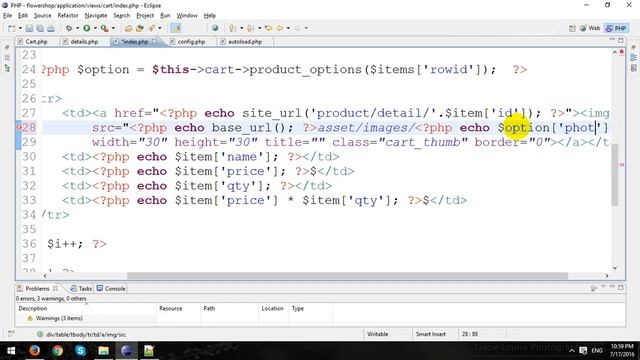Viewport: 640px width, 360px height.
Task: Open Skype from the taskbar
Action: (80, 351)
